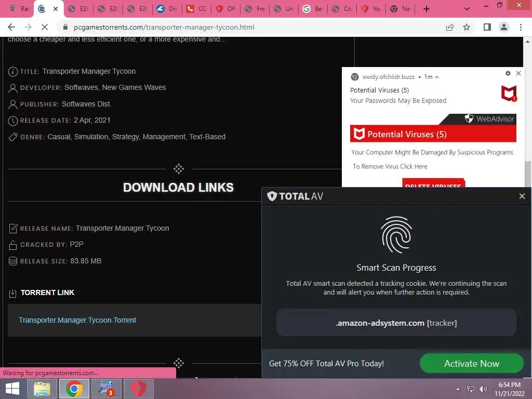Click the browser forward arrow
This screenshot has height=399, width=532.
click(x=28, y=27)
